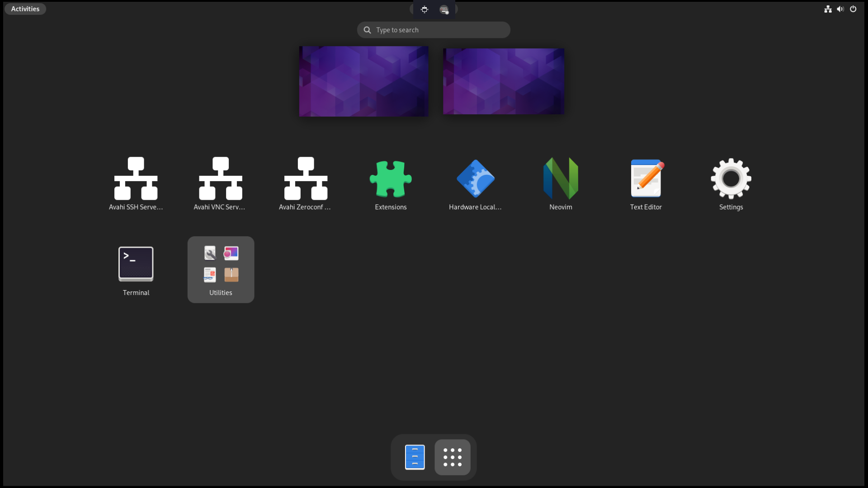Click the on-screen keyboard top bar icon
Screen dimensions: 868x488
(444, 9)
